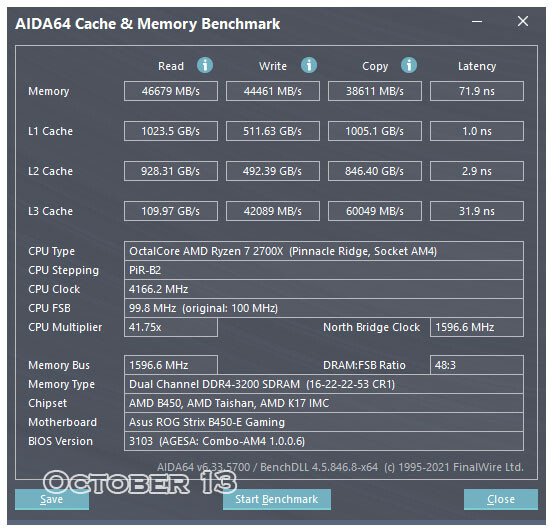The image size is (555, 532).
Task: Click the L3 Cache Latency value 31.9 ns
Action: (x=477, y=211)
